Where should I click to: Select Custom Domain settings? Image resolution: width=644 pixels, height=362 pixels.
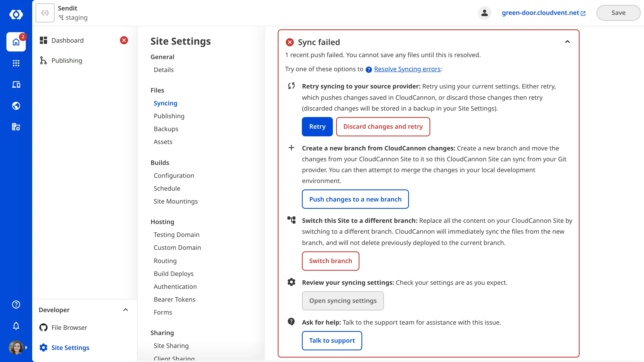point(177,247)
